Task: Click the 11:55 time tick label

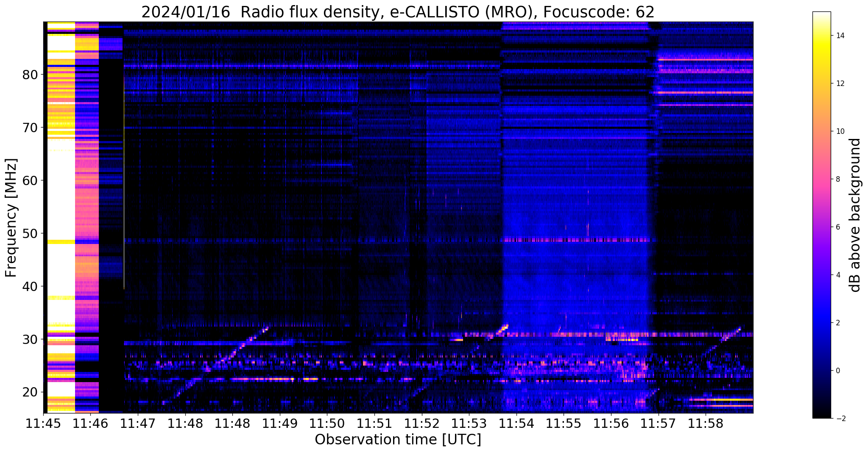Action: coord(564,424)
